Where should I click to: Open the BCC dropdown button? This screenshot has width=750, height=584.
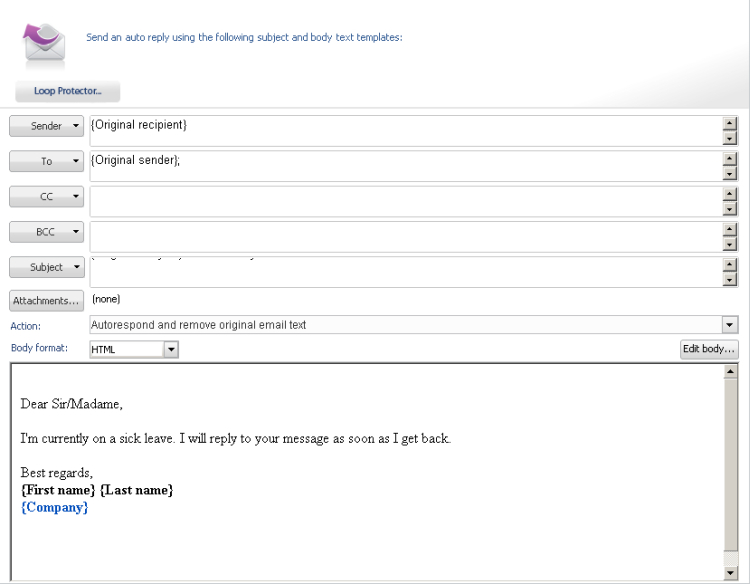[46, 232]
